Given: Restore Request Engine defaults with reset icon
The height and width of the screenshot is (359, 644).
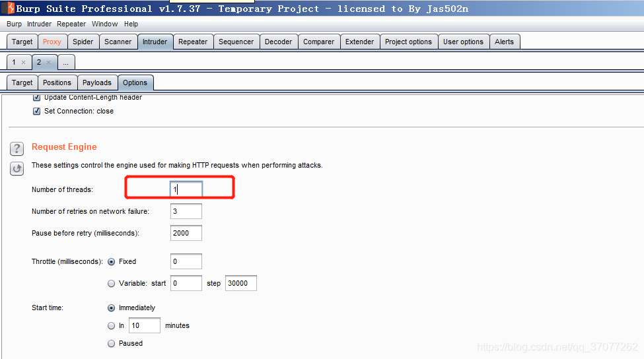Looking at the screenshot, I should coord(17,168).
